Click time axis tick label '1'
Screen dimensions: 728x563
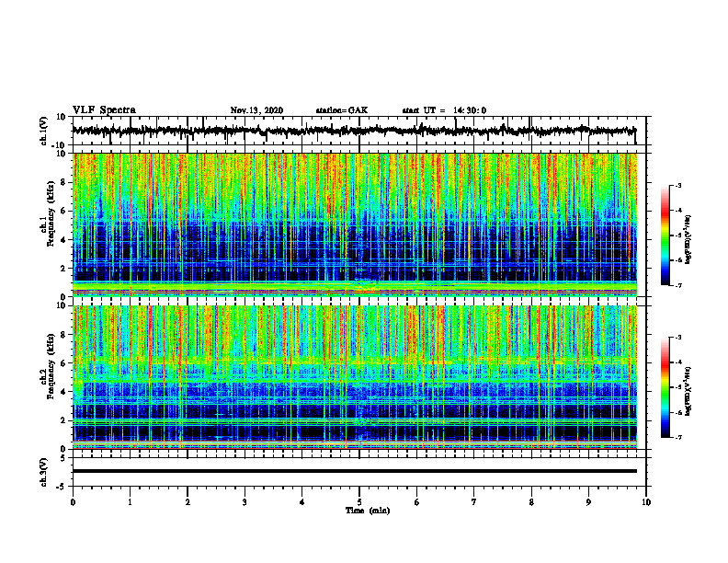[130, 502]
